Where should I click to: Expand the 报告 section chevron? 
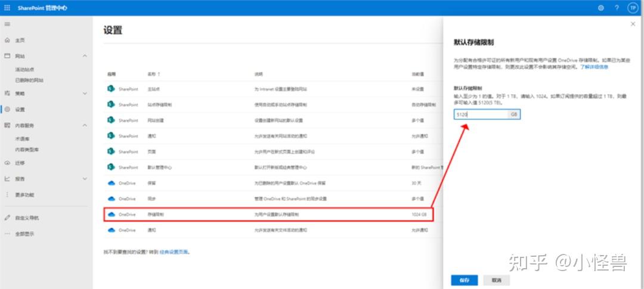(x=85, y=179)
